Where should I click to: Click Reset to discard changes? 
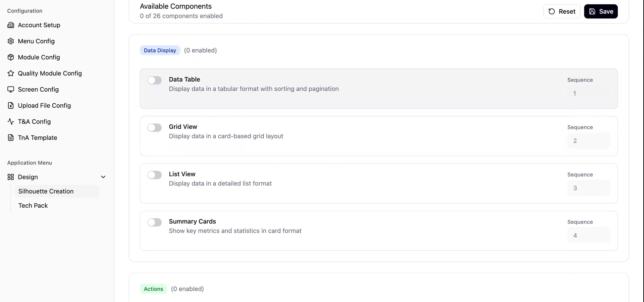coord(562,11)
